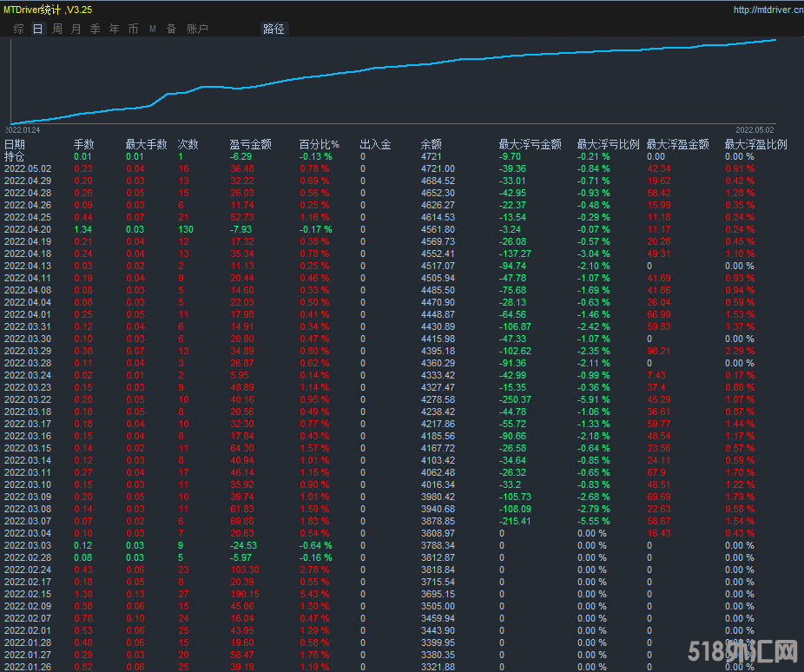Click the M tab
Screen dimensions: 804x672
click(x=153, y=29)
